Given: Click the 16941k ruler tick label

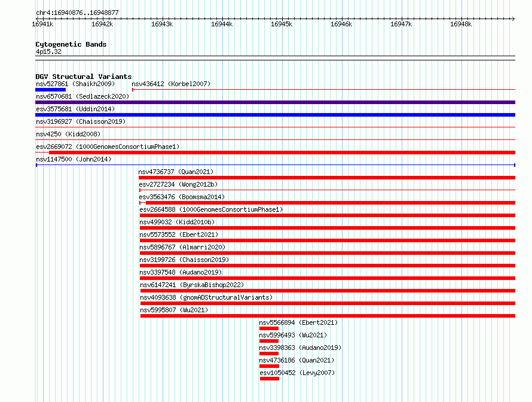Looking at the screenshot, I should 42,24.
